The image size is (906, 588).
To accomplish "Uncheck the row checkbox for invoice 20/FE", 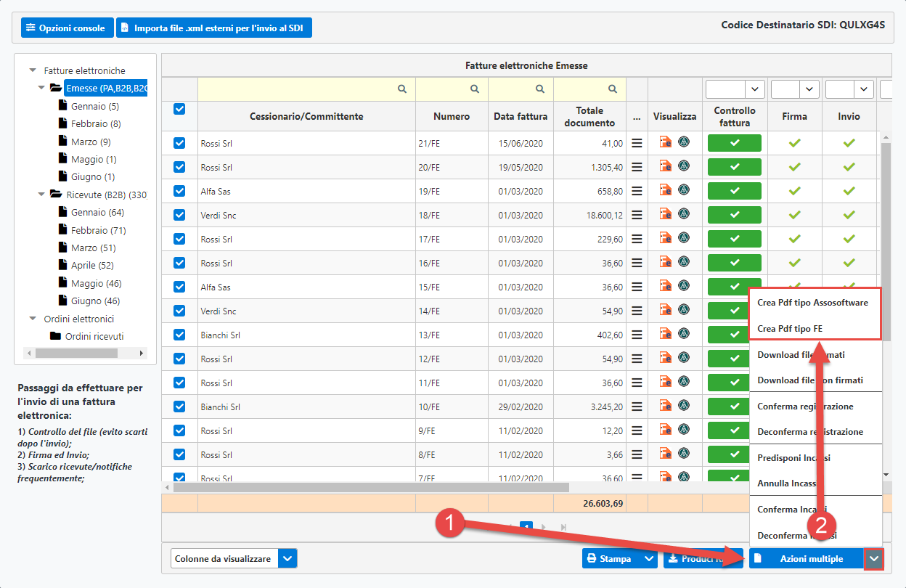I will (179, 167).
